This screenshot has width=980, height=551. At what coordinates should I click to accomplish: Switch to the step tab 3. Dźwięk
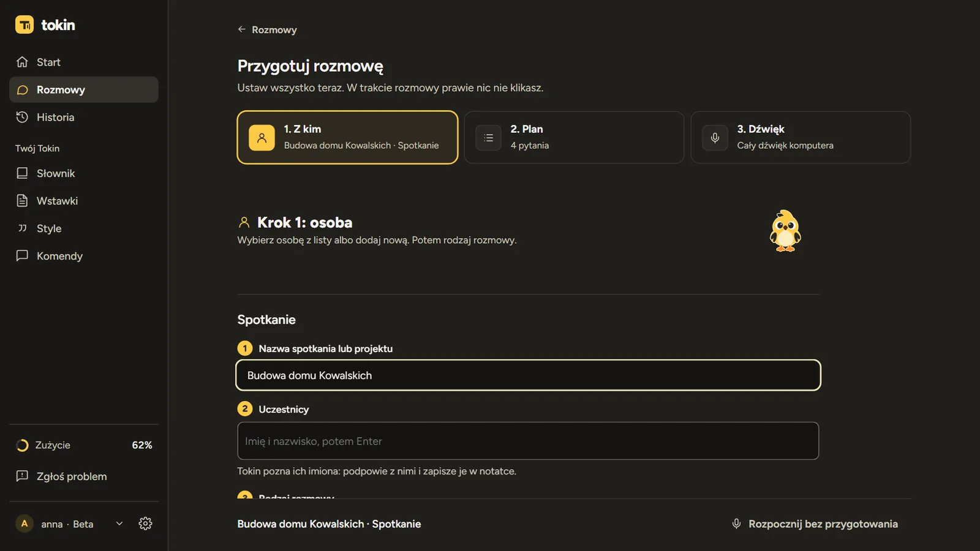[x=801, y=137]
